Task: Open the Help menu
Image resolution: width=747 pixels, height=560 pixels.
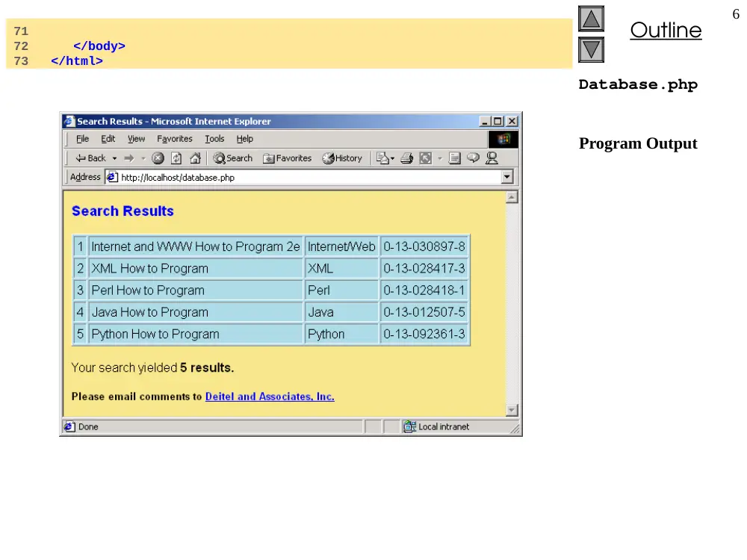Action: [245, 139]
